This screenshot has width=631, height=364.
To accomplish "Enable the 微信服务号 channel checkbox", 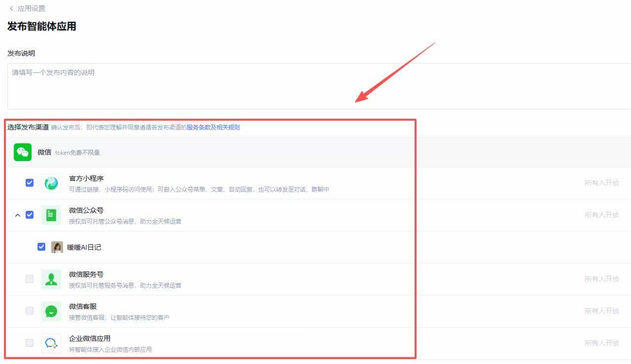I will coord(29,278).
